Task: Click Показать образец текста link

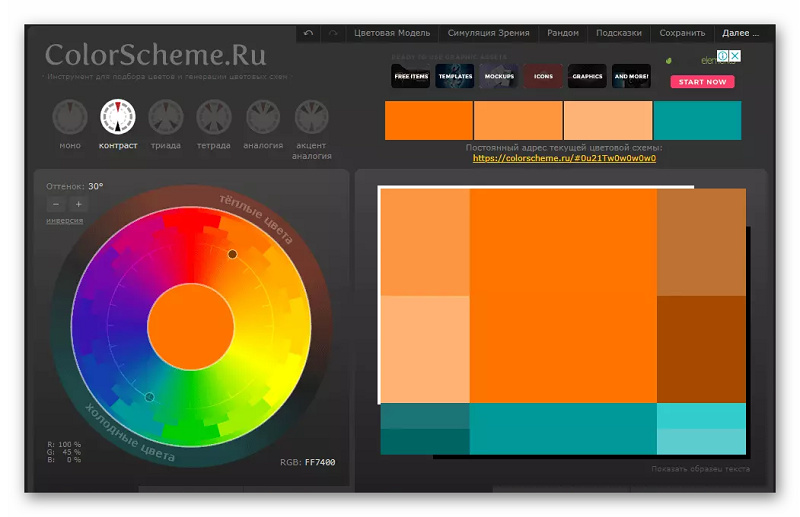Action: 701,469
